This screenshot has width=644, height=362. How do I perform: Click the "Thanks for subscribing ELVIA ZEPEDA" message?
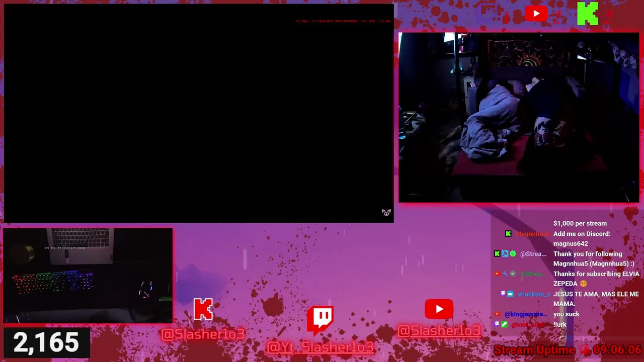click(x=596, y=279)
